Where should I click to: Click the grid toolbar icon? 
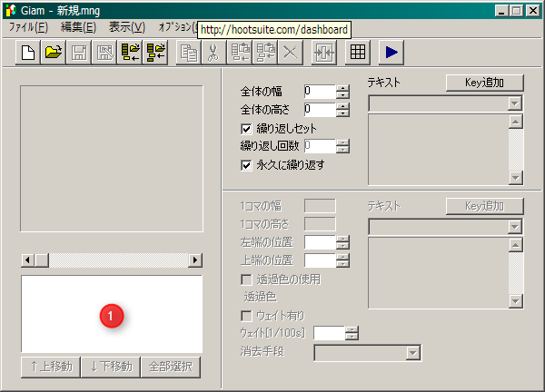358,53
